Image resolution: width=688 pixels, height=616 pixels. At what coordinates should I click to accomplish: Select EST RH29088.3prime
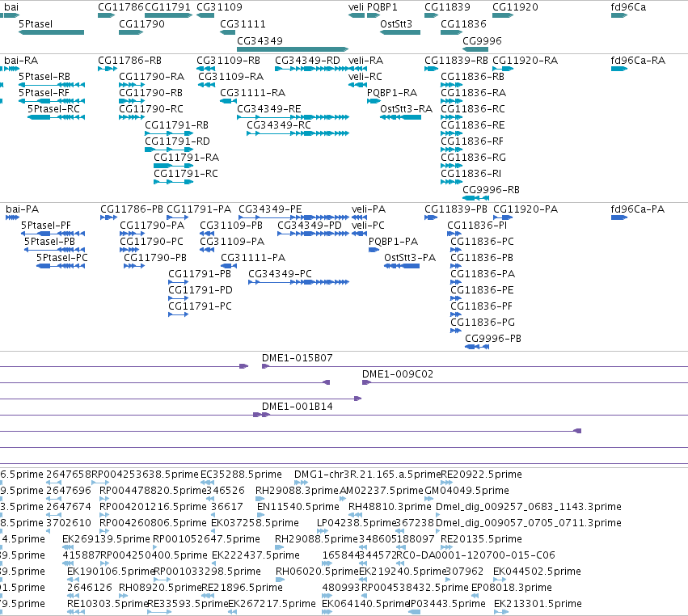260,499
